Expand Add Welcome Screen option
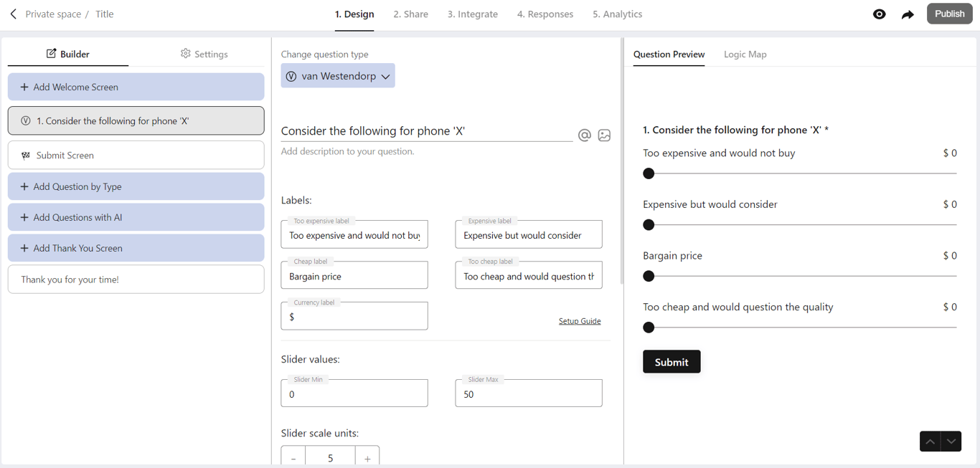980x468 pixels. click(136, 87)
